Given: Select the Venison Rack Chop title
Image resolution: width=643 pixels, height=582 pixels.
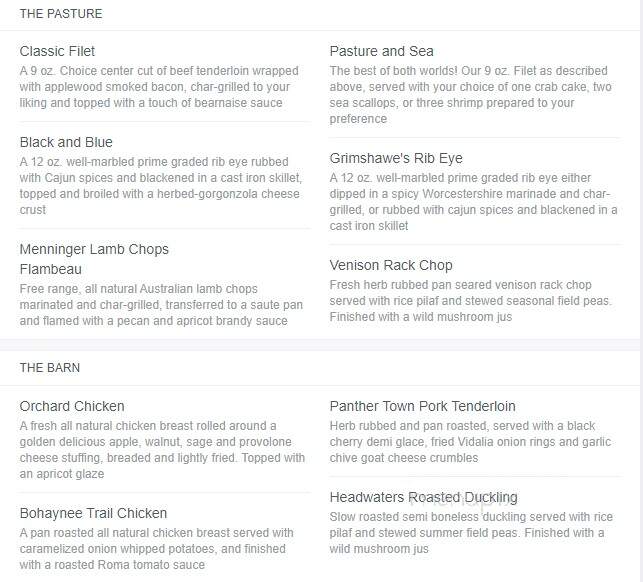Looking at the screenshot, I should pos(391,265).
